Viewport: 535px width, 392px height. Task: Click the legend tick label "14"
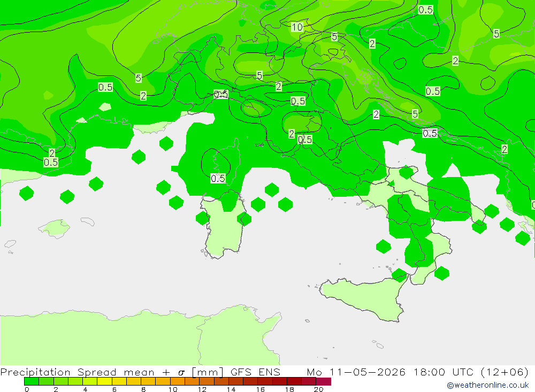231,389
